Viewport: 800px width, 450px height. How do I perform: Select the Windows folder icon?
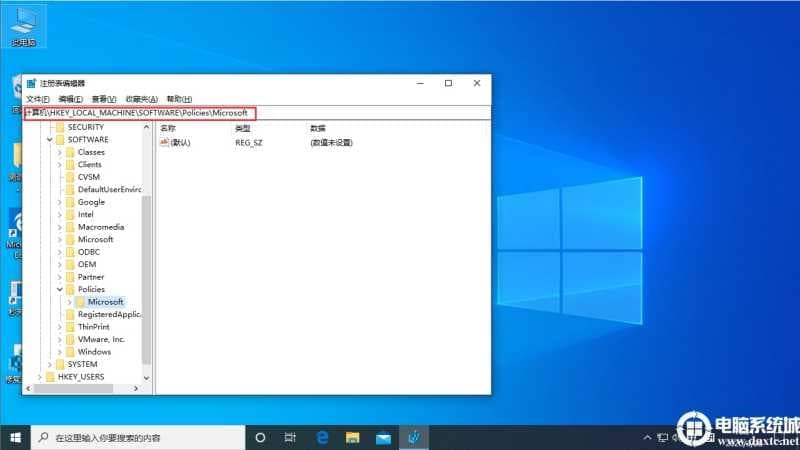[70, 352]
